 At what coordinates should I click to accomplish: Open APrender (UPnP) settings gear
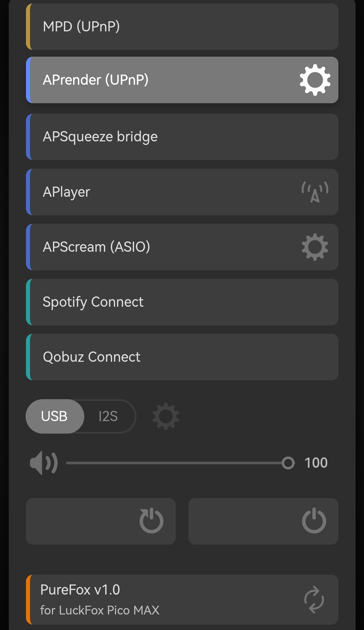click(315, 80)
